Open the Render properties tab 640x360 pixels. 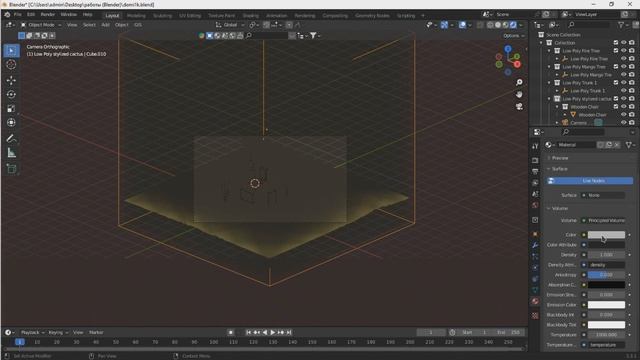tap(535, 160)
